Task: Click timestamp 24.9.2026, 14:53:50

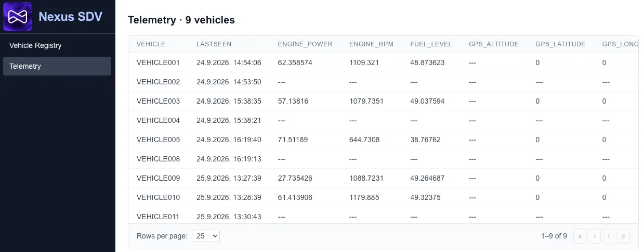Action: pos(229,82)
